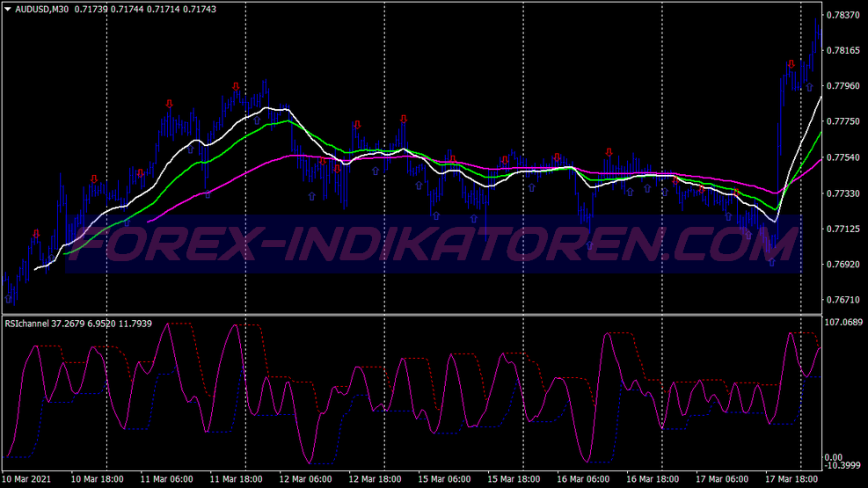Click the 12 Mar 18:00 time label
The height and width of the screenshot is (488, 868).
coord(375,479)
